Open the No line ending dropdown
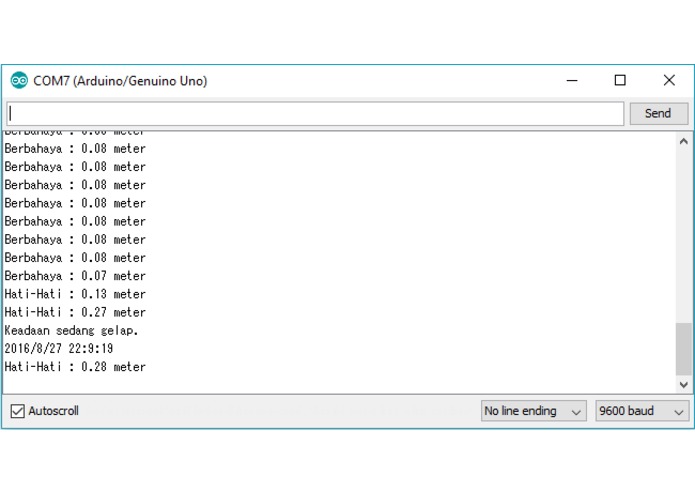The width and height of the screenshot is (695, 494). 534,411
